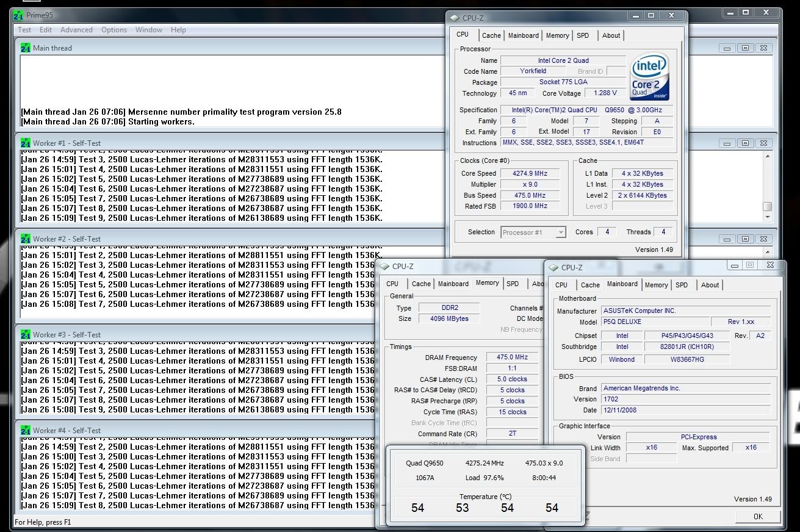Click the Worker #1 scrollbar thumb
The height and width of the screenshot is (532, 800).
[x=767, y=207]
